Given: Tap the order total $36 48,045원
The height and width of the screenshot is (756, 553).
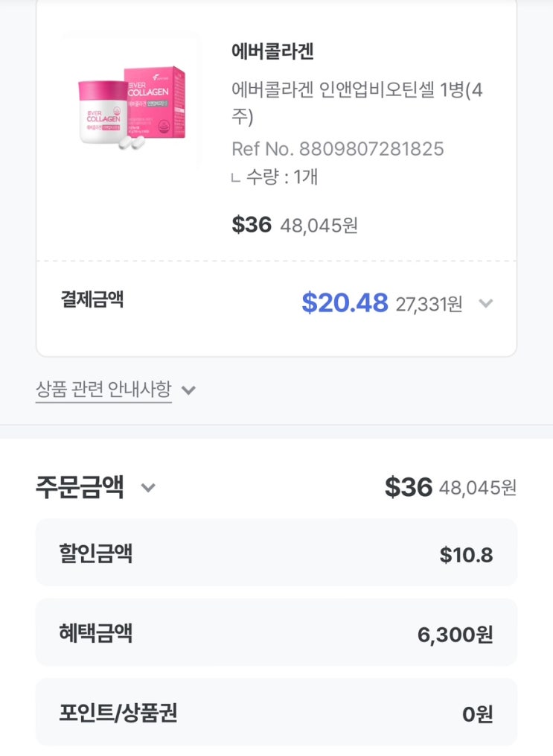Looking at the screenshot, I should pos(450,487).
